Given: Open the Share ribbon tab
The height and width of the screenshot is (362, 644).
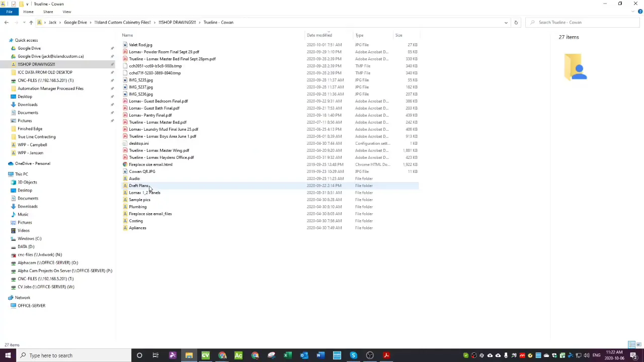Looking at the screenshot, I should click(x=48, y=12).
